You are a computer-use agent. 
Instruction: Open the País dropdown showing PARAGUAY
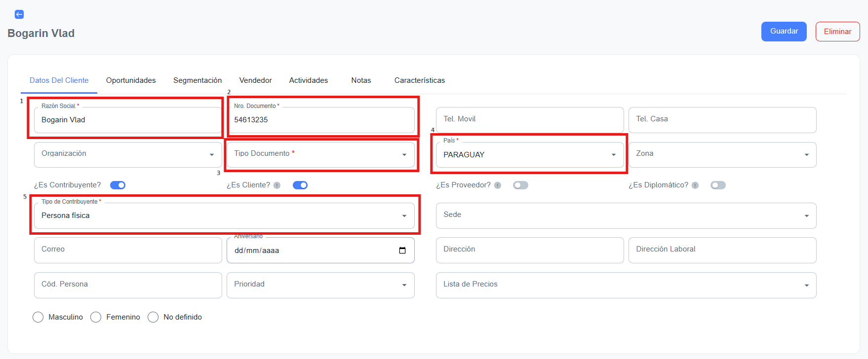coord(529,155)
